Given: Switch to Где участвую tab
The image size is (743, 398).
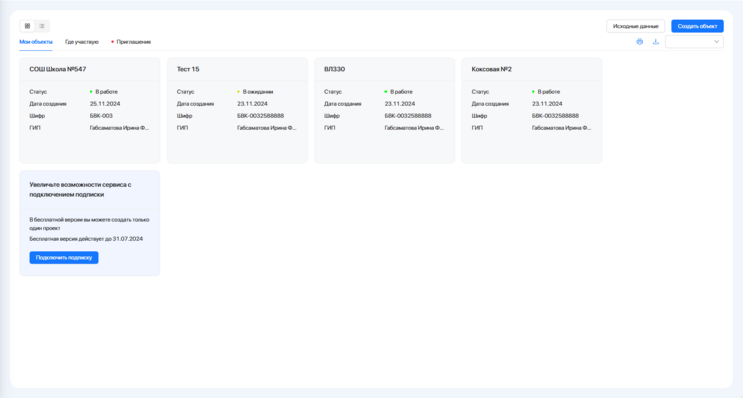Looking at the screenshot, I should click(x=82, y=42).
